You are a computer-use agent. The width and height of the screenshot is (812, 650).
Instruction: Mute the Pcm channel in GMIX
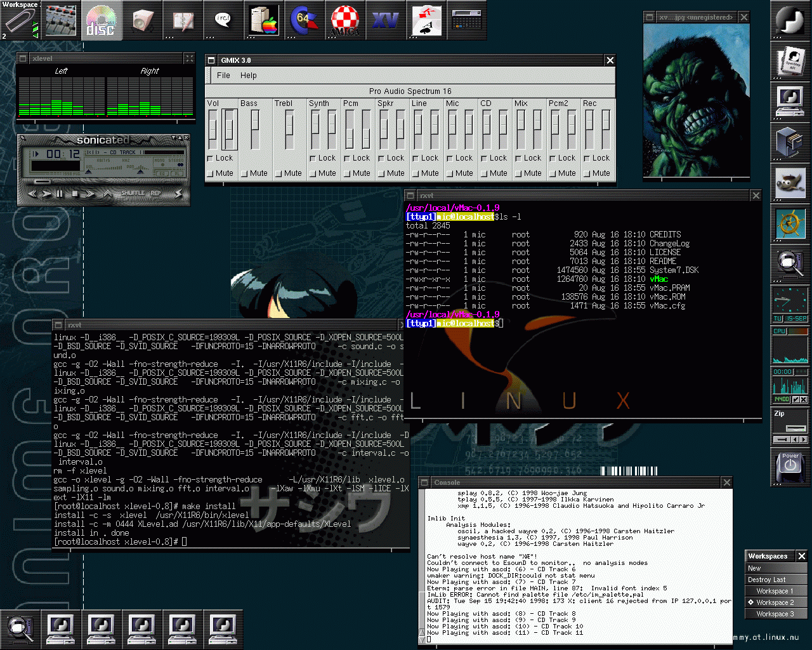pyautogui.click(x=348, y=173)
